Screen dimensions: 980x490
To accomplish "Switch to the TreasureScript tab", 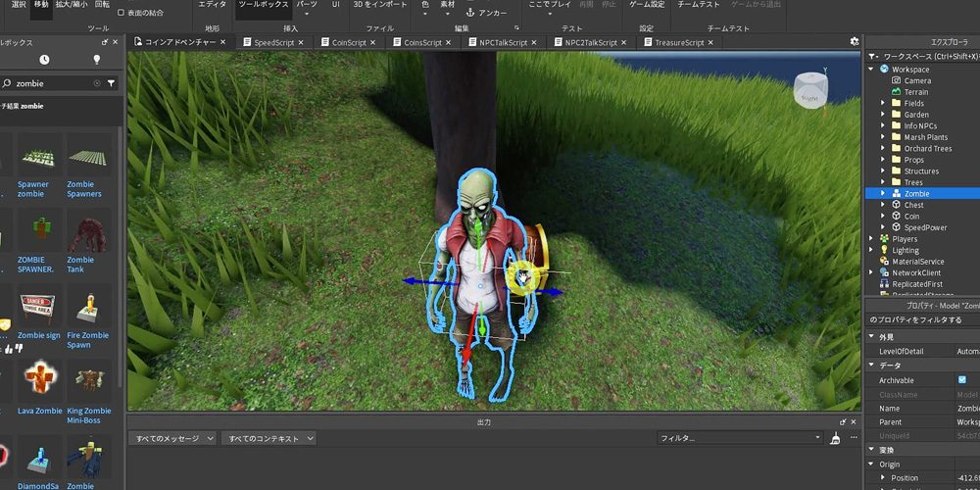I will point(679,42).
